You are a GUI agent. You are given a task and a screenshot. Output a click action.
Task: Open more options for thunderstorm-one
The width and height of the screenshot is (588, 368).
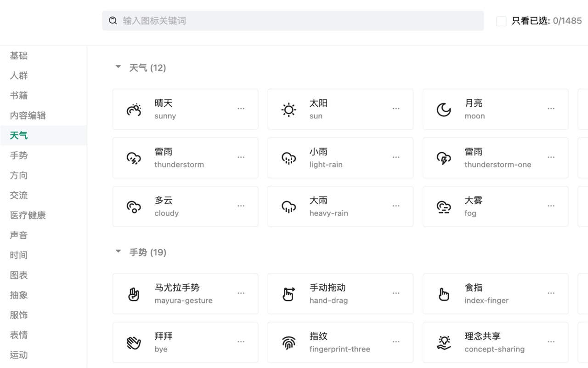551,157
